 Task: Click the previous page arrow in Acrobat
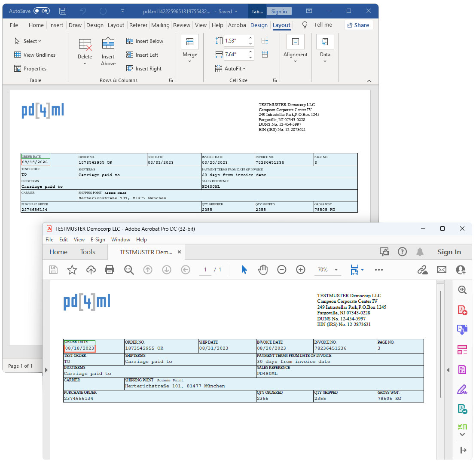coord(148,270)
